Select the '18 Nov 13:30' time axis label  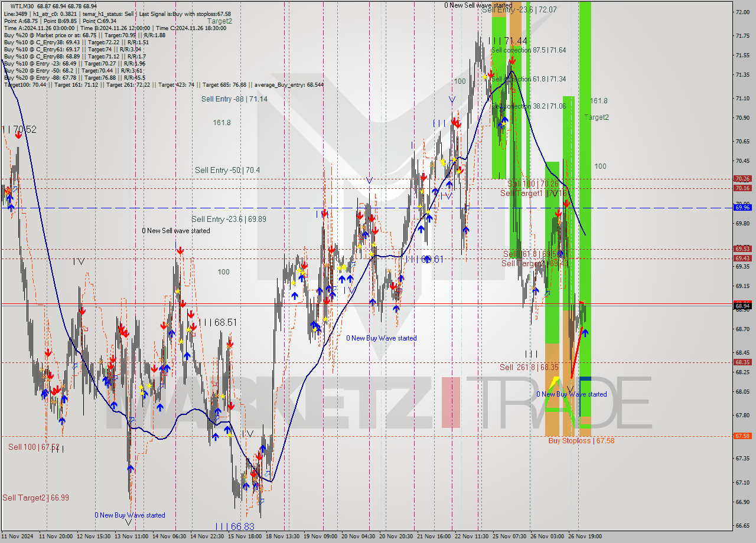coord(283,537)
